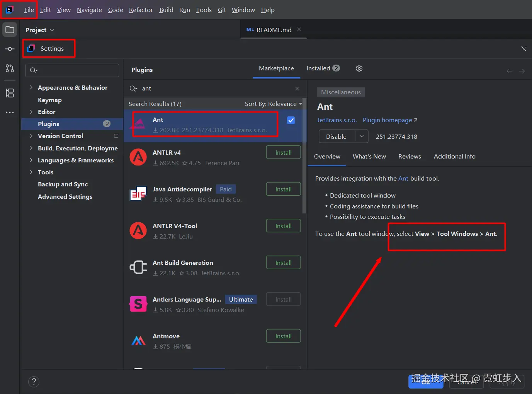Click the help question mark button
532x394 pixels.
[x=34, y=382]
